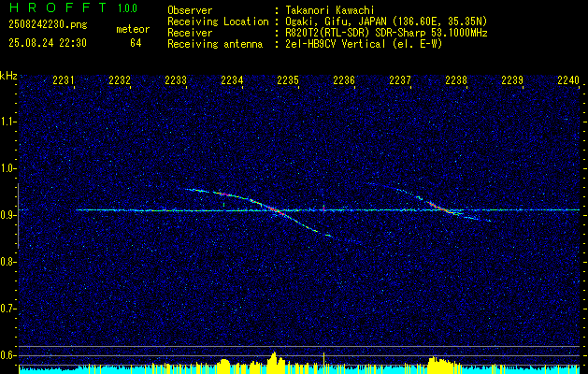Click time marker 2240
588x374 pixels.
[x=568, y=80]
